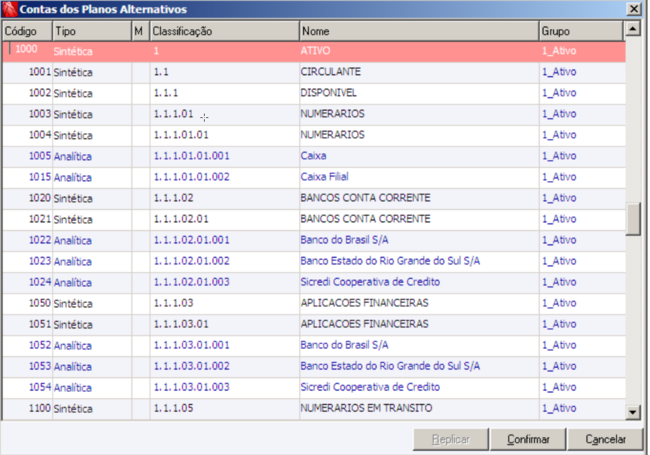Select the ATIVO row
650x455 pixels.
314,51
